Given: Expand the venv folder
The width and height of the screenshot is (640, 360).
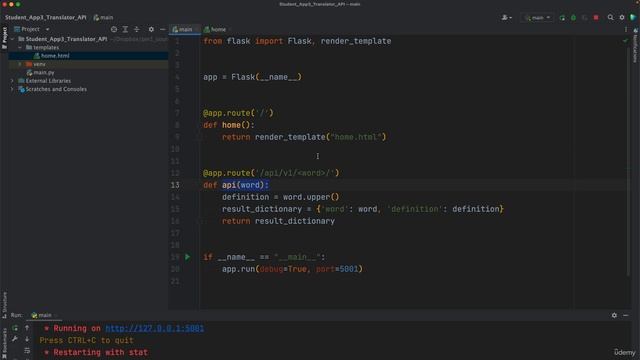Looking at the screenshot, I should click(x=20, y=64).
